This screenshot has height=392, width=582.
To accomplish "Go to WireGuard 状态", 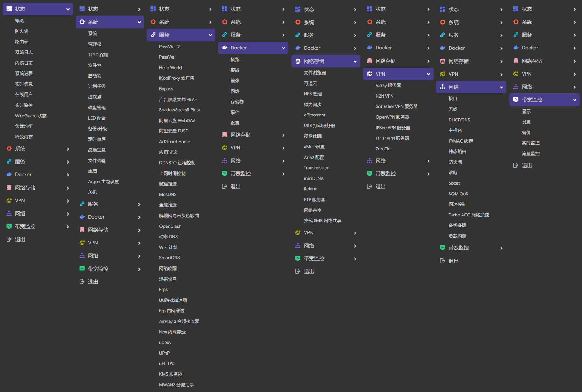I will (31, 116).
